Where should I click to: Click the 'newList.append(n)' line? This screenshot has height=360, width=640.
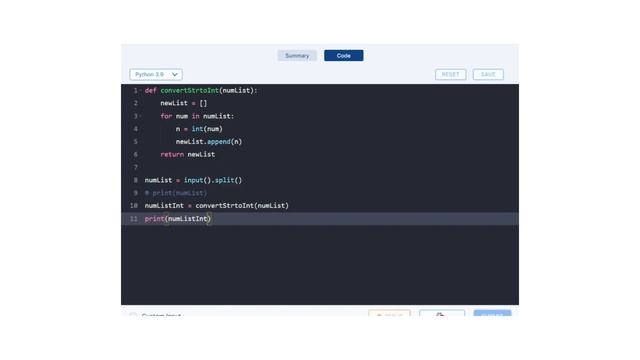coord(209,142)
